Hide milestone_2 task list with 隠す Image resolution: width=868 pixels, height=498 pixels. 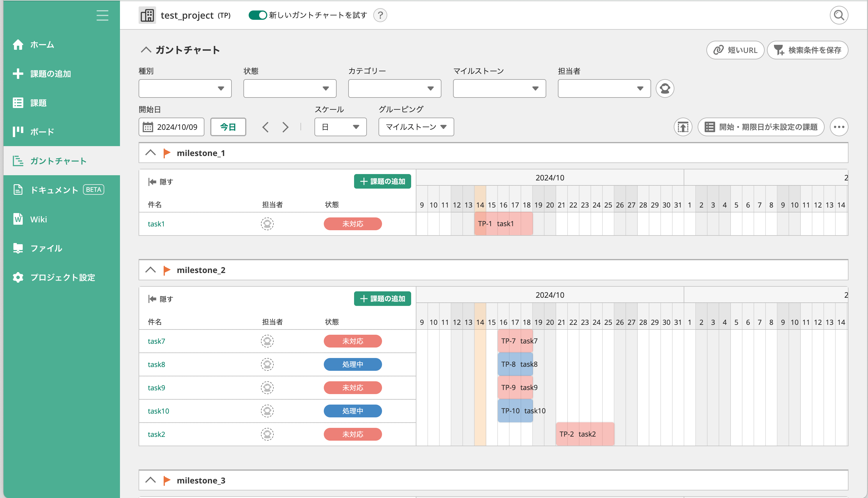pyautogui.click(x=161, y=299)
